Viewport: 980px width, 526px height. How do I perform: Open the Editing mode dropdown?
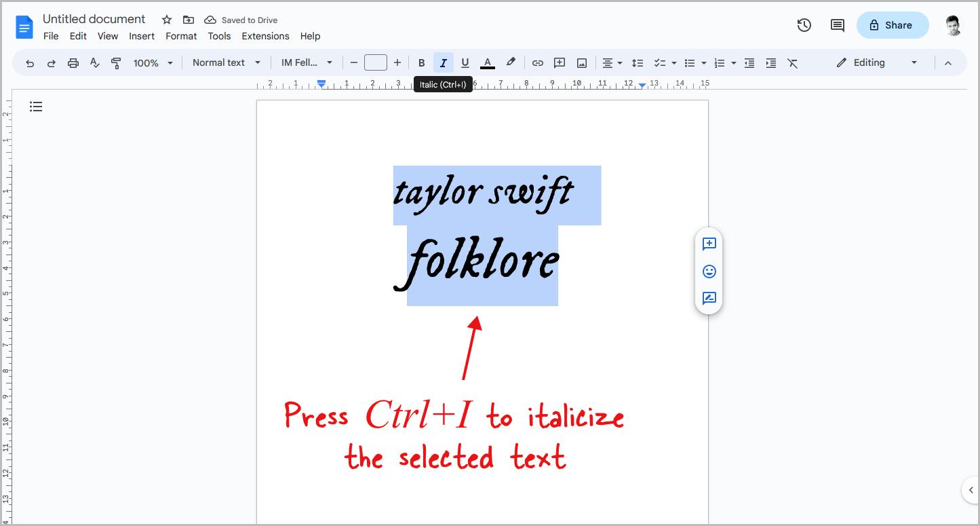877,62
